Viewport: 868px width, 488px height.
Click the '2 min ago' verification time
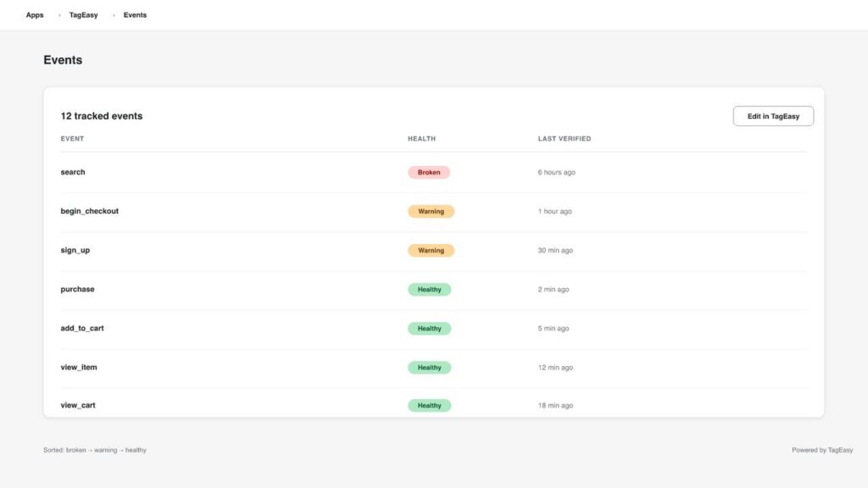pyautogui.click(x=553, y=290)
